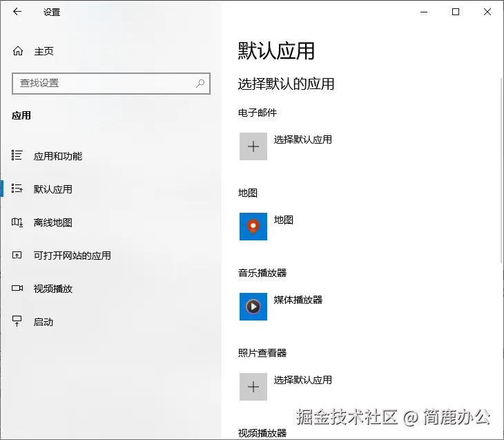Click the 应用 section header in sidebar
504x440 pixels.
(x=21, y=115)
